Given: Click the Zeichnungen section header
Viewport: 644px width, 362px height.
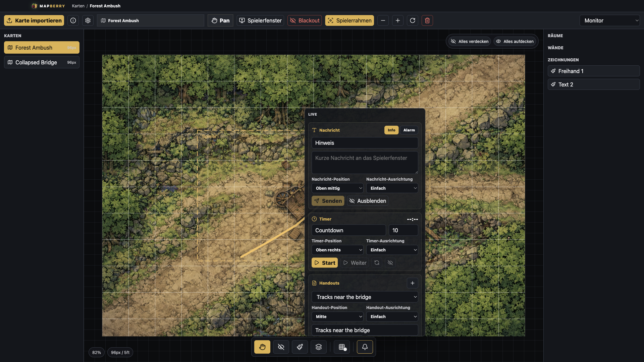Looking at the screenshot, I should (563, 60).
